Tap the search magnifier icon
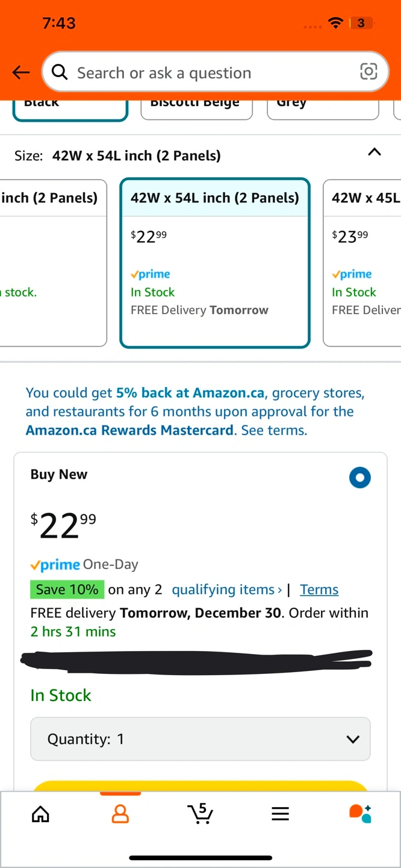 (60, 72)
